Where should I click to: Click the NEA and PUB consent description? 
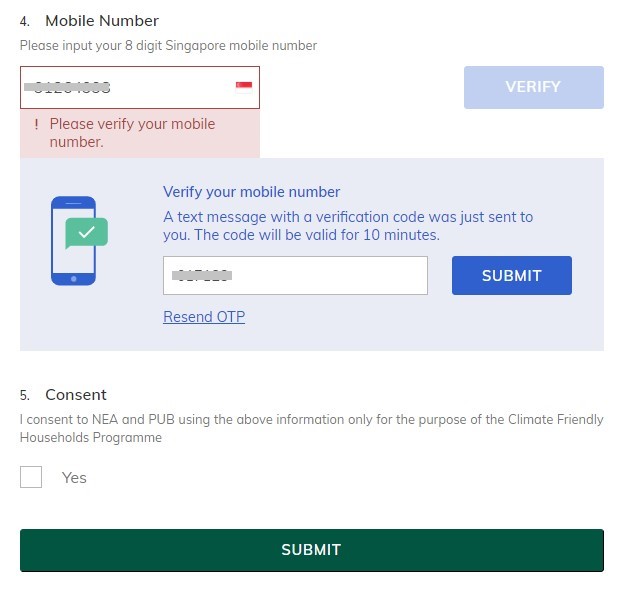[312, 428]
